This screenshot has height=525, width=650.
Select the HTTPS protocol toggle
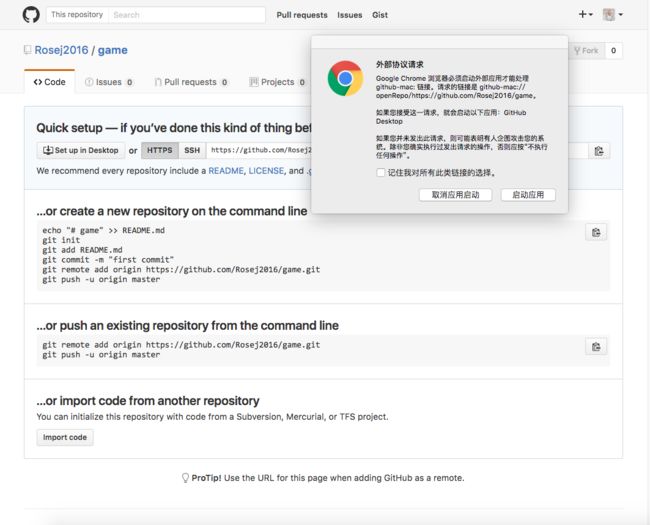click(x=160, y=151)
